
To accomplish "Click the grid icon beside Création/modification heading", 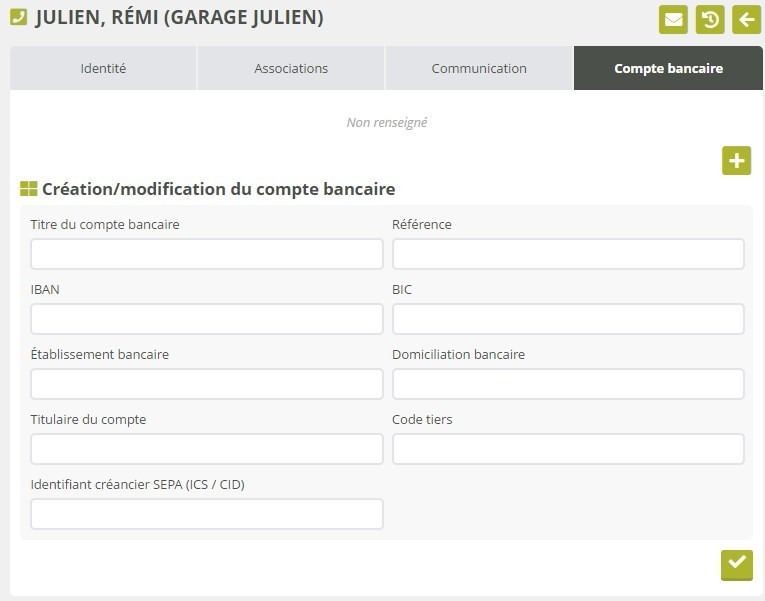I will pos(28,189).
